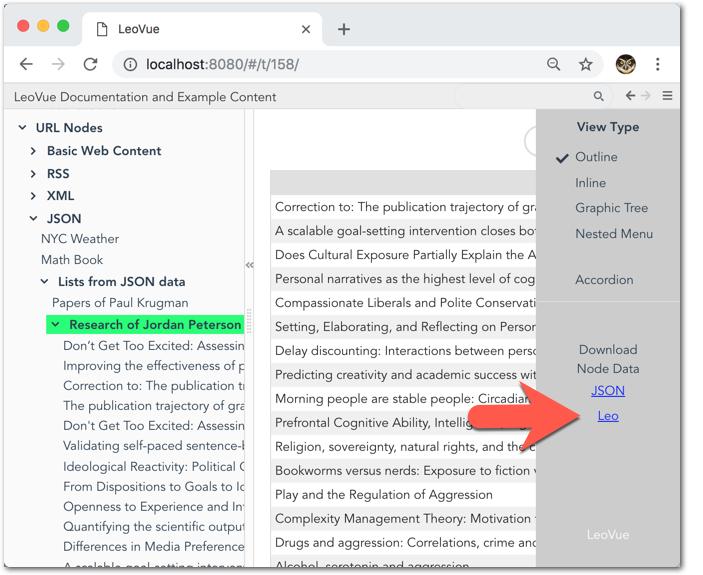This screenshot has height=575, width=703.
Task: Select the Correction to: The publication tree item
Action: point(153,386)
